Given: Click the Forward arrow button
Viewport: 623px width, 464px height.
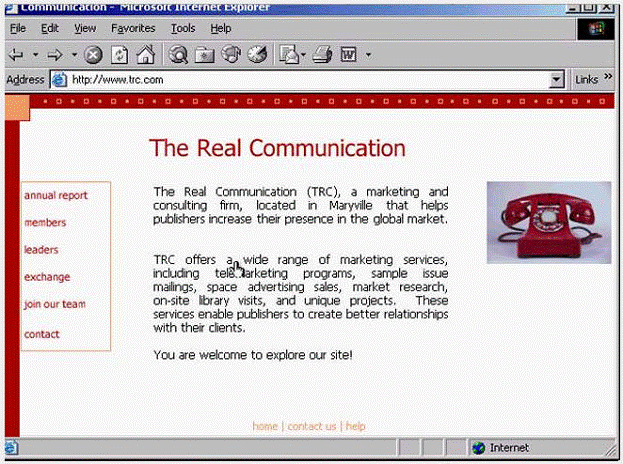Looking at the screenshot, I should (55, 54).
